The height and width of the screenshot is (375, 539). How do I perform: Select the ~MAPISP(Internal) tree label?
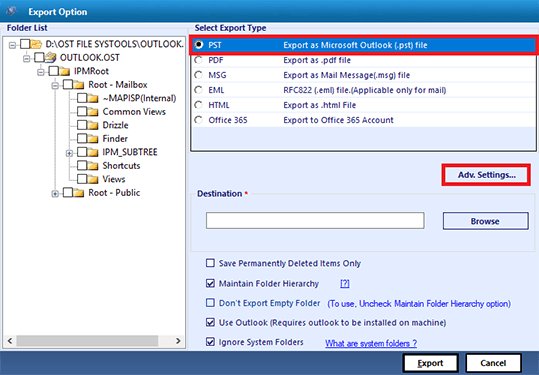tap(139, 98)
